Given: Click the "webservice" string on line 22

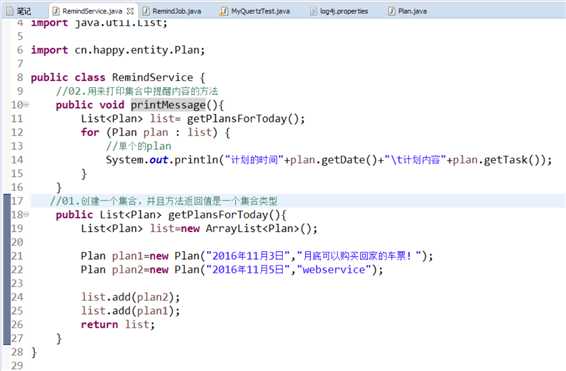Looking at the screenshot, I should click(x=334, y=270).
